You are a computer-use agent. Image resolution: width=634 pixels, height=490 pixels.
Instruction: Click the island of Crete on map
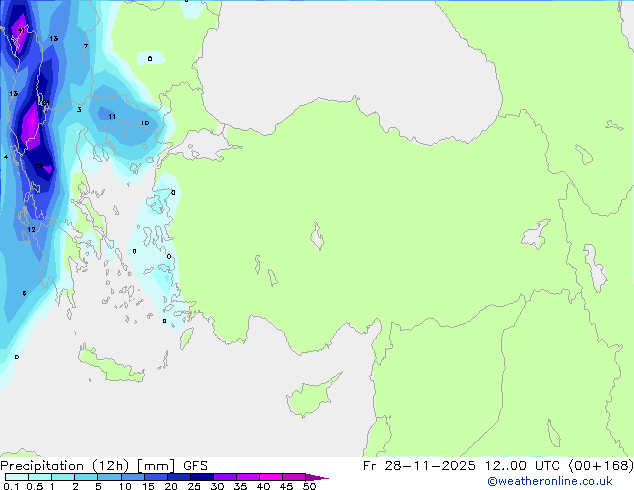[111, 365]
